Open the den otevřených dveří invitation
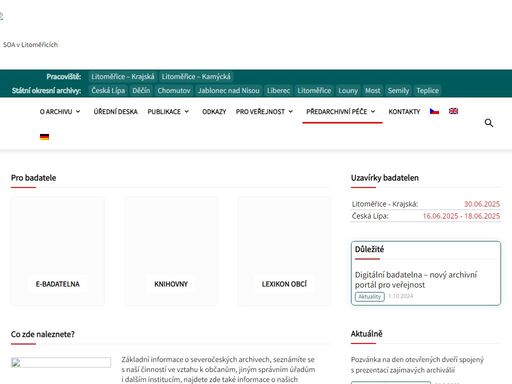Viewport: 512px width, 384px height. pos(417,365)
